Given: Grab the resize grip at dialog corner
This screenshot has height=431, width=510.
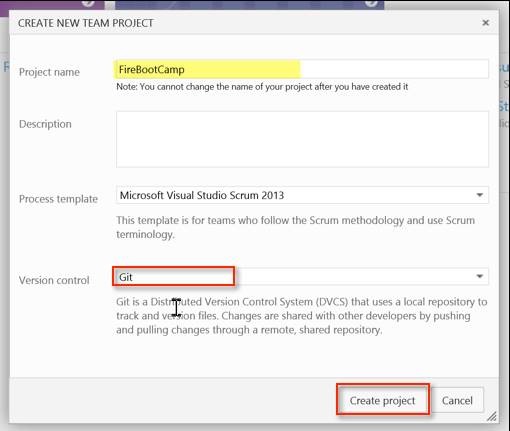Looking at the screenshot, I should 492,416.
